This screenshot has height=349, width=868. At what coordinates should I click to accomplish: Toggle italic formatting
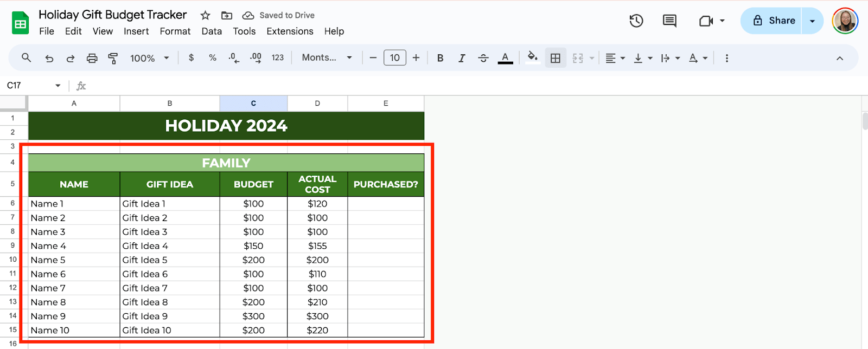click(461, 58)
